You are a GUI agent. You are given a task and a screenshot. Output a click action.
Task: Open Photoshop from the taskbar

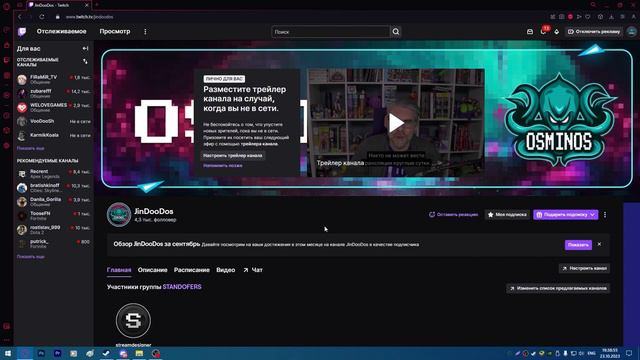pos(41,353)
